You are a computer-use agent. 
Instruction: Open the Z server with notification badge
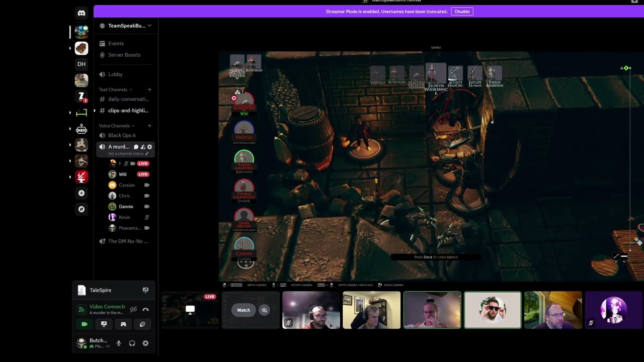tap(82, 96)
